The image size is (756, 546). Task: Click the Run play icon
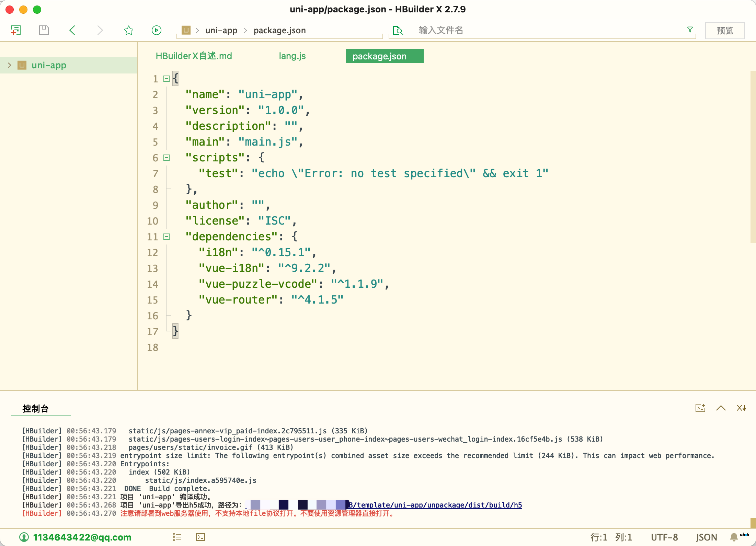click(157, 30)
